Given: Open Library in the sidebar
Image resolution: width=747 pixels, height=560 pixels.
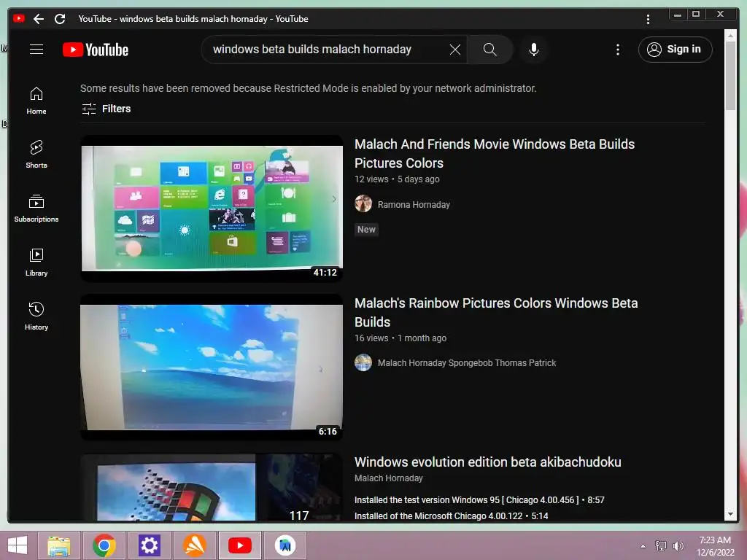Looking at the screenshot, I should [x=36, y=262].
